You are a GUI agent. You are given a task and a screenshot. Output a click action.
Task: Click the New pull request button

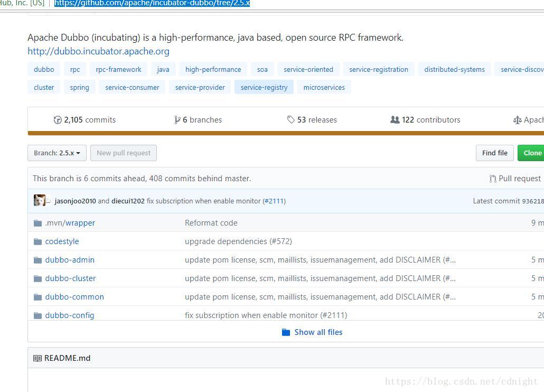[x=124, y=153]
